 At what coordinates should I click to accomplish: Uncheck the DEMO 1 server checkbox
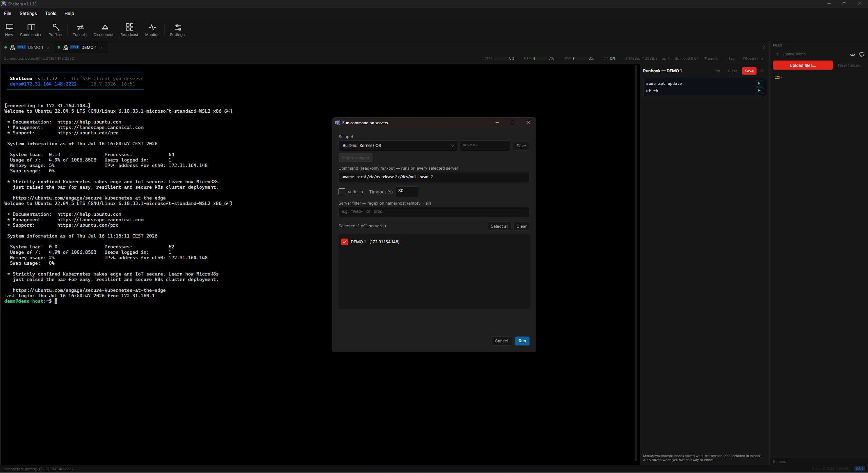click(x=344, y=242)
